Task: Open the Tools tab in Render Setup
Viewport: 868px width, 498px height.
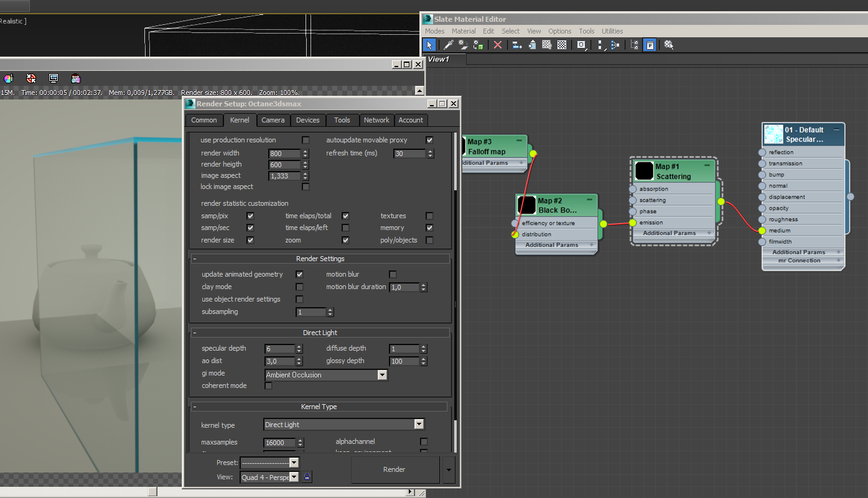Action: tap(342, 120)
